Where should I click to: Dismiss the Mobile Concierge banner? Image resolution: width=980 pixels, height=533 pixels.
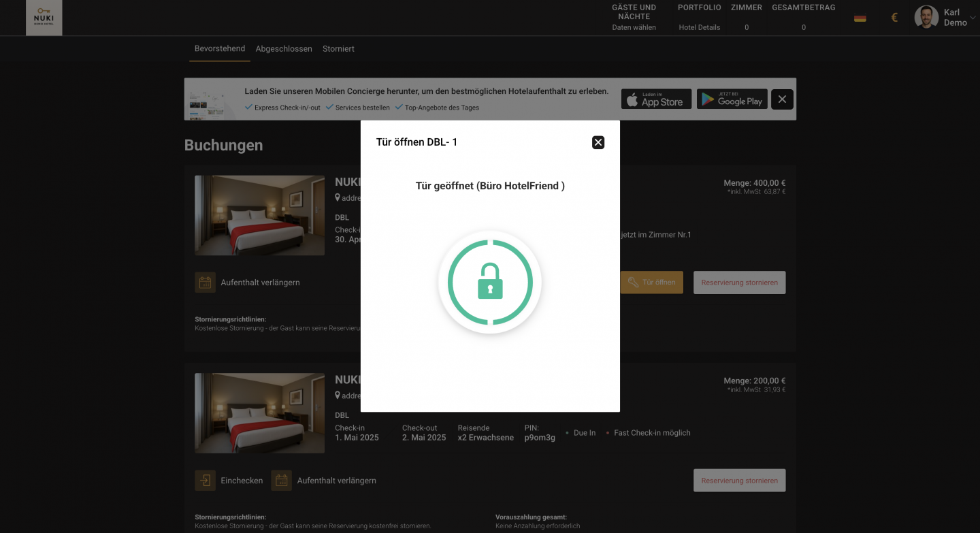pyautogui.click(x=782, y=99)
